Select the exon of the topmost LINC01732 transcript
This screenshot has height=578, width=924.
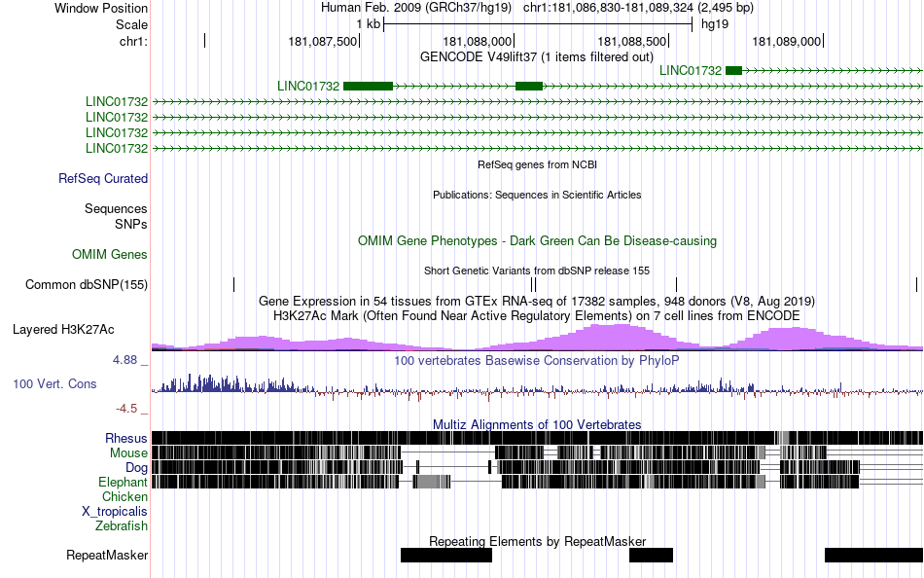coord(733,71)
